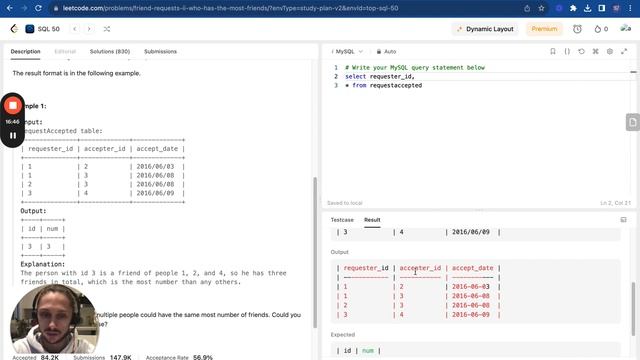The image size is (640, 360).
Task: Click code line 2 'select requester_id,'
Action: point(380,76)
